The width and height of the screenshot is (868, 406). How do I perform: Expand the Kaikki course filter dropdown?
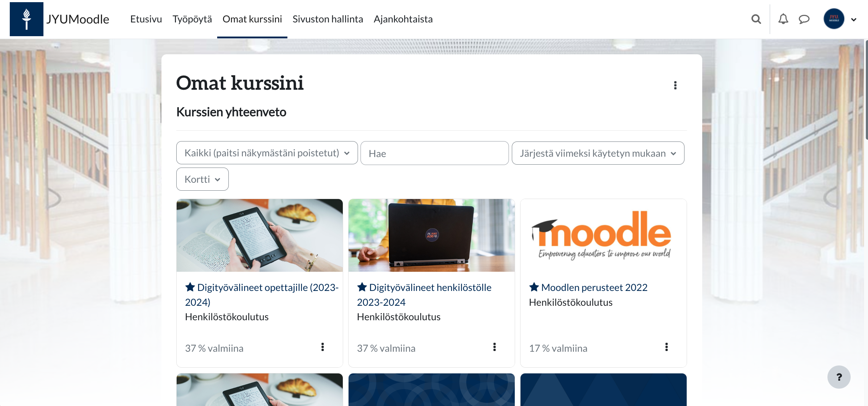click(x=267, y=153)
